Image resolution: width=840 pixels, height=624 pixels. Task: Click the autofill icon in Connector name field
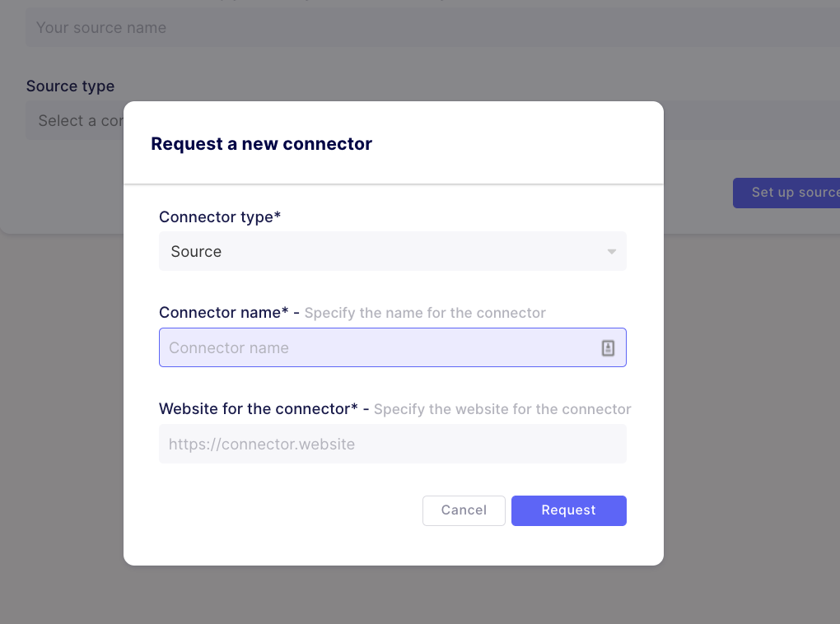click(x=608, y=347)
